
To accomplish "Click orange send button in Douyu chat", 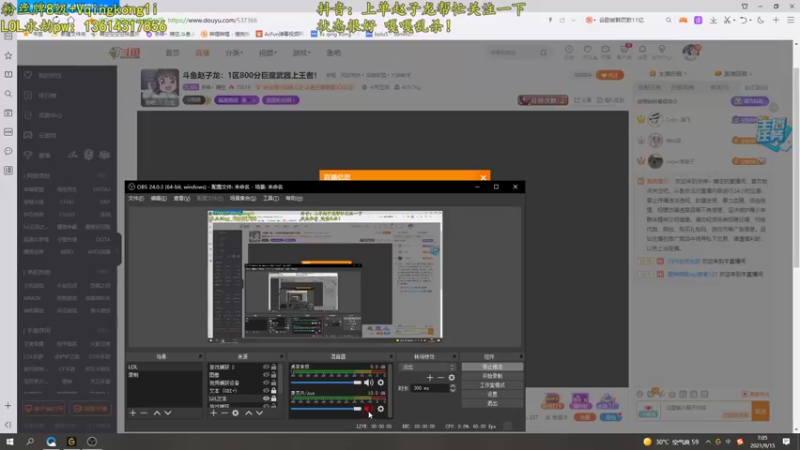I will coord(761,411).
